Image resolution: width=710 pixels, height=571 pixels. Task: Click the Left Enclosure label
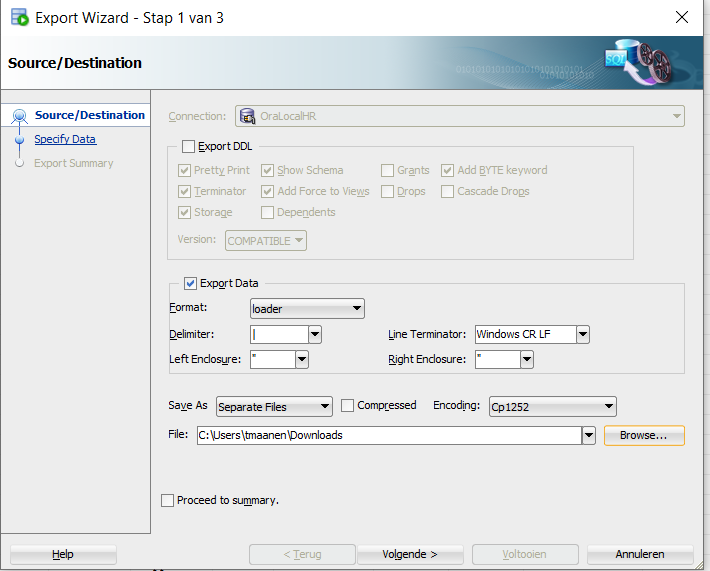click(205, 359)
